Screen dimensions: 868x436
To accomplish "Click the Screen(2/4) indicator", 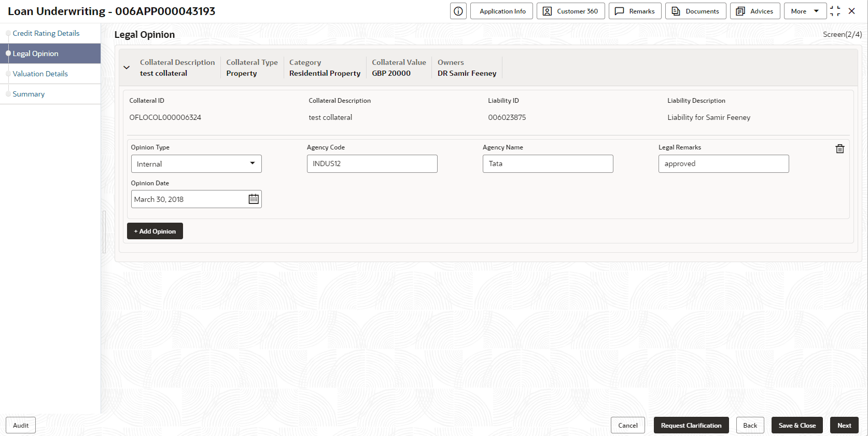I will tap(842, 34).
